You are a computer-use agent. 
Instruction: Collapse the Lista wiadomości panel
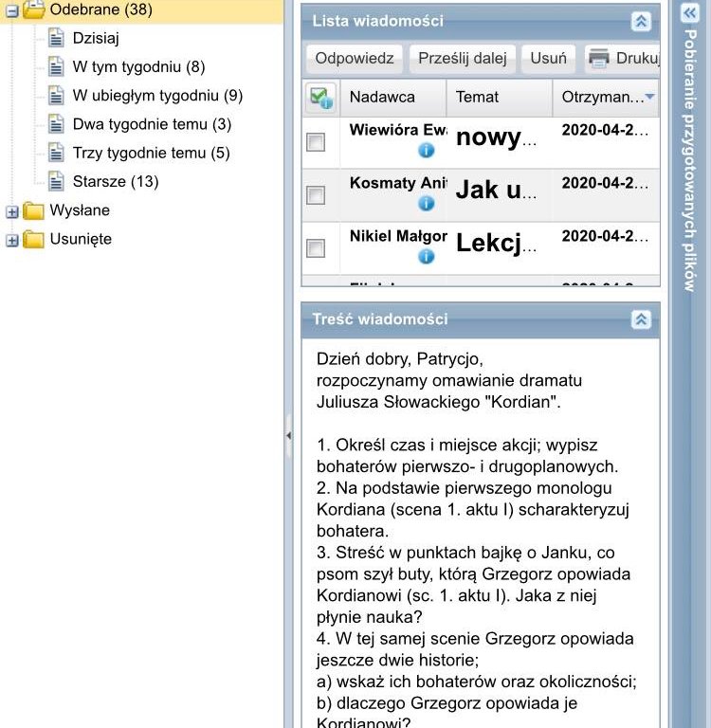(x=641, y=22)
